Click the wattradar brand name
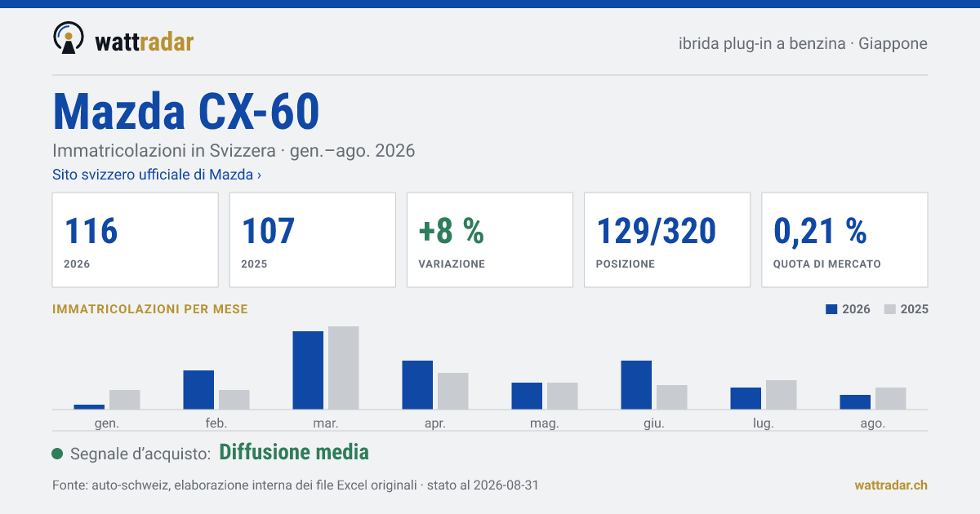980x514 pixels. point(144,41)
